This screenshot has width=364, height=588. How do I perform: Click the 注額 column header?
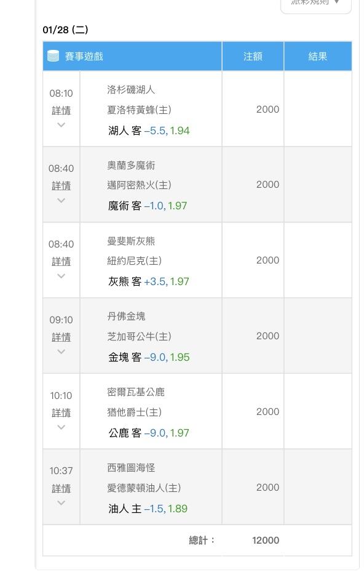pos(253,56)
